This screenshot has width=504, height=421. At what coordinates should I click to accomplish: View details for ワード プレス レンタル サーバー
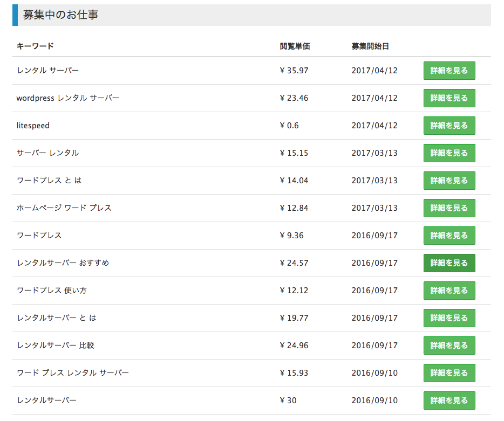449,373
